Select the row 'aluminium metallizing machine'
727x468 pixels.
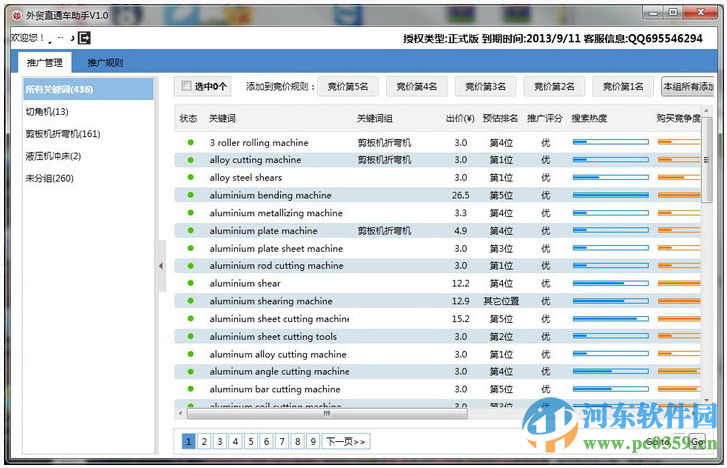(437, 213)
